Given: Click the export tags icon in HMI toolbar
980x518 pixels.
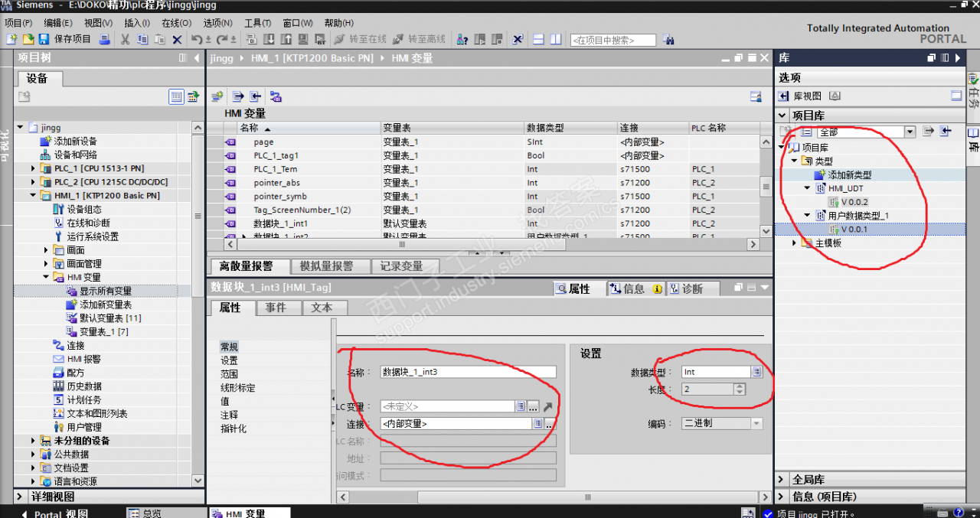Looking at the screenshot, I should (237, 96).
